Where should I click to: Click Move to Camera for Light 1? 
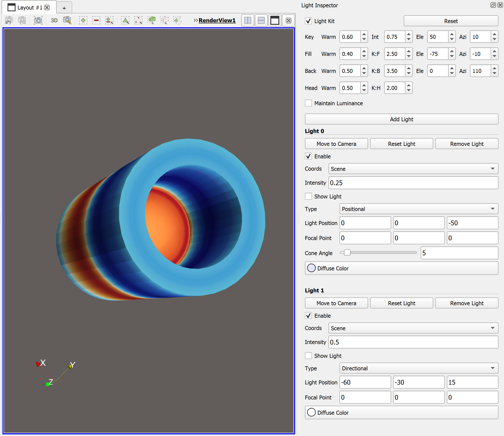(336, 303)
